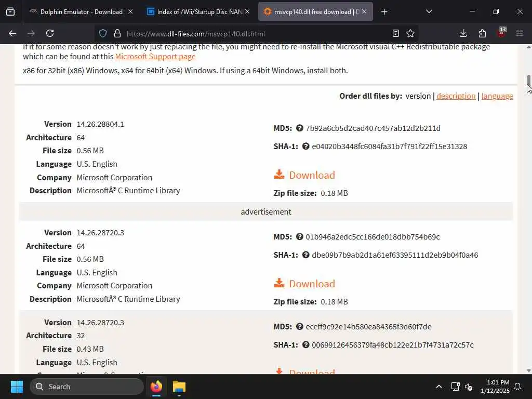Click scrollbar down arrow at bottom
The width and height of the screenshot is (532, 399).
528,371
